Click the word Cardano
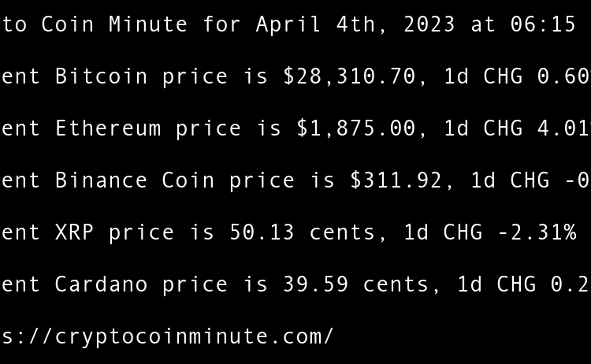The image size is (591, 364). click(102, 284)
